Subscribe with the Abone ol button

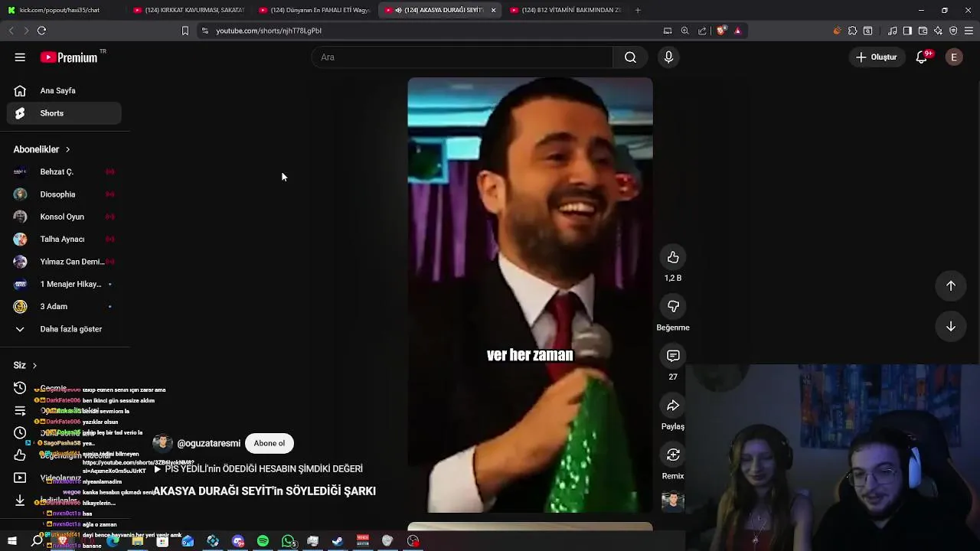coord(269,443)
